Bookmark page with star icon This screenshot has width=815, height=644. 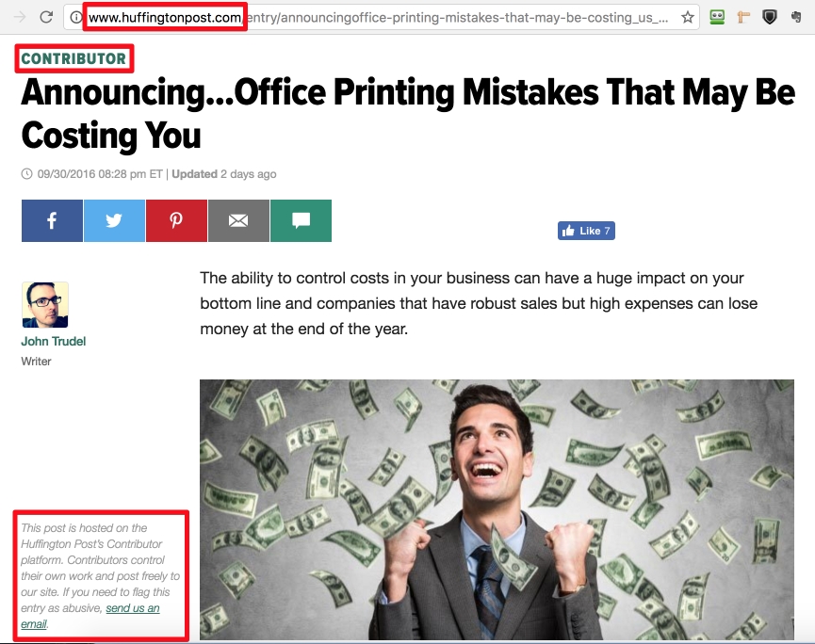(688, 17)
